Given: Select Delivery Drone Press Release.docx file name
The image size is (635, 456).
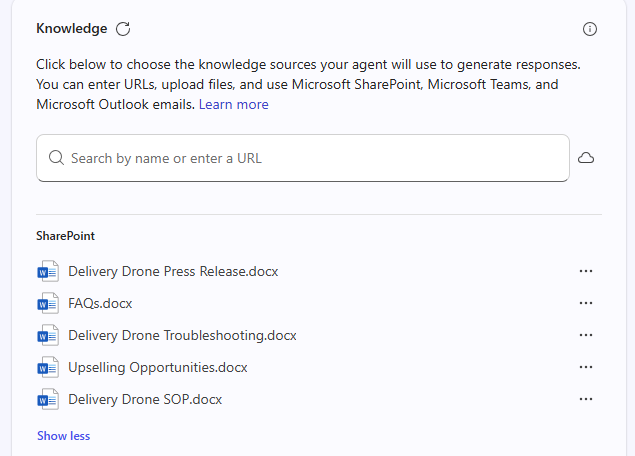Looking at the screenshot, I should [x=173, y=271].
